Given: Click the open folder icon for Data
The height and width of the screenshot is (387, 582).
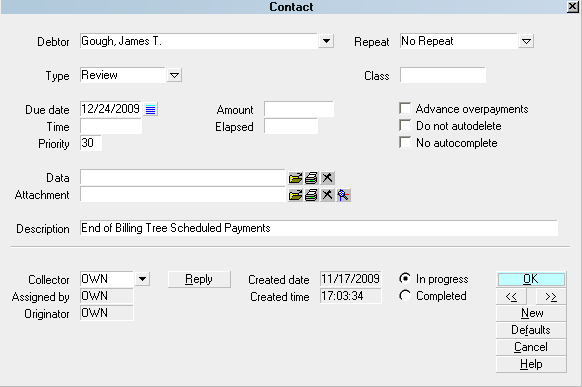Looking at the screenshot, I should tap(295, 178).
